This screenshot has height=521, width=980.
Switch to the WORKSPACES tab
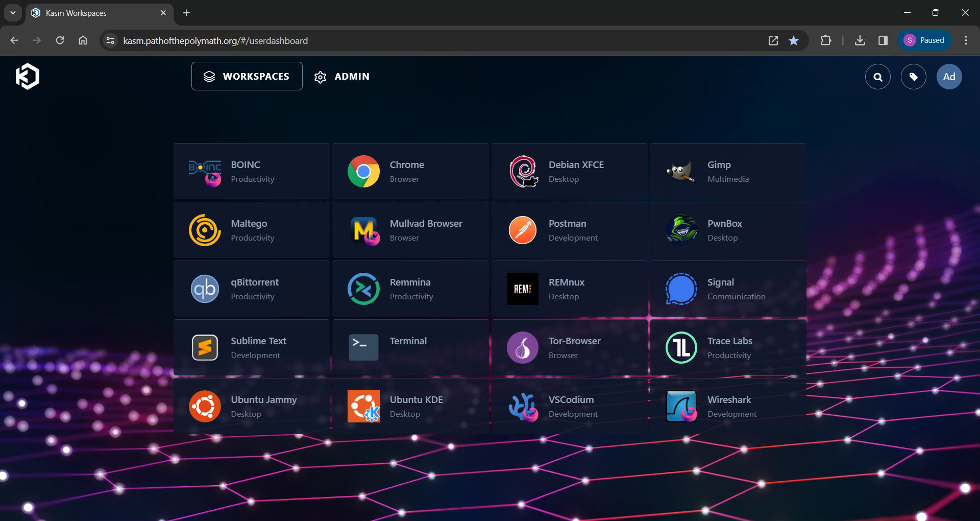coord(247,76)
